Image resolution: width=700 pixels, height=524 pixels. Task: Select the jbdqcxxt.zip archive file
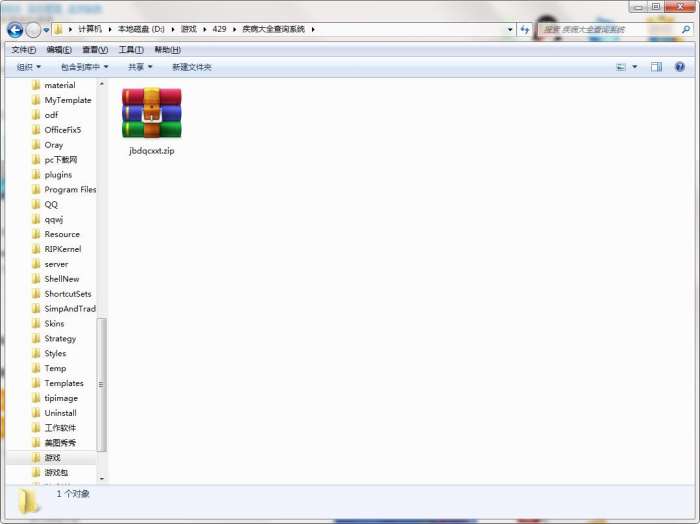[x=152, y=121]
